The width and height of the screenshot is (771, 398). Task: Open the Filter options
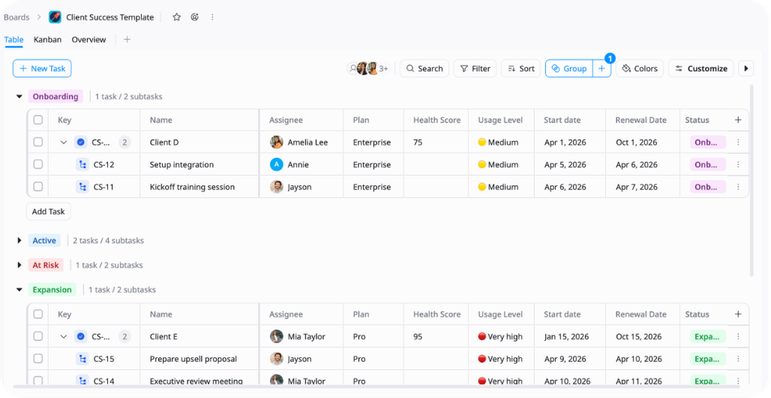[475, 68]
